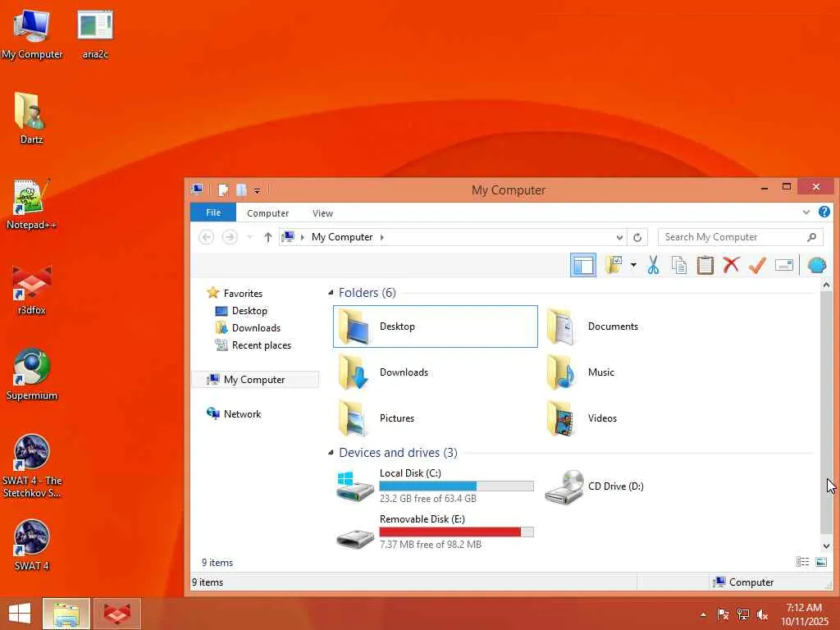Click the Dartz folder on desktop
This screenshot has height=630, width=840.
[31, 118]
